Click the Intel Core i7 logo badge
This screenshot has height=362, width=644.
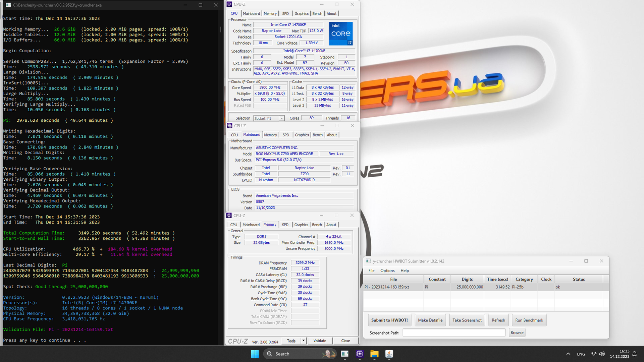[341, 34]
